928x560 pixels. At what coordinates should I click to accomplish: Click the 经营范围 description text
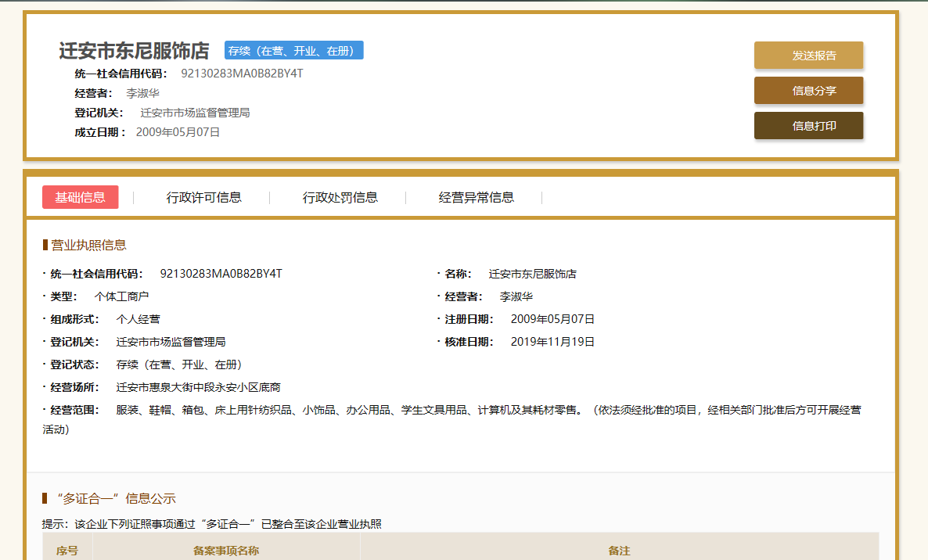click(x=452, y=419)
